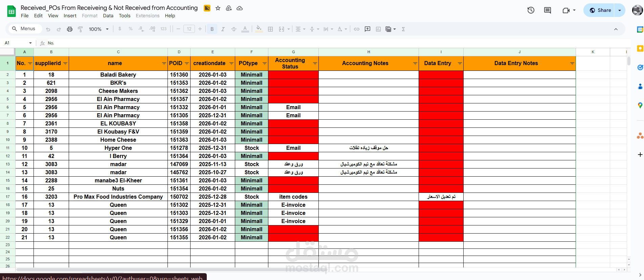This screenshot has width=644, height=280.
Task: Toggle bold formatting
Action: (212, 29)
